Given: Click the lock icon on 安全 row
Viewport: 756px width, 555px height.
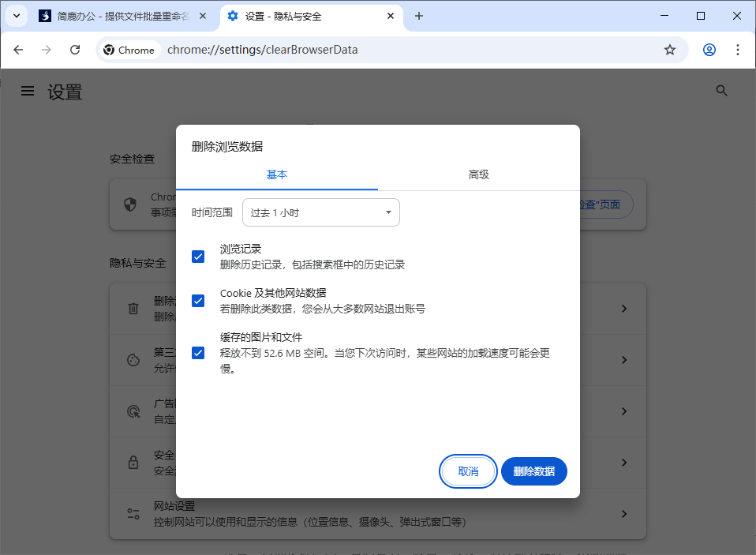Looking at the screenshot, I should pyautogui.click(x=133, y=463).
